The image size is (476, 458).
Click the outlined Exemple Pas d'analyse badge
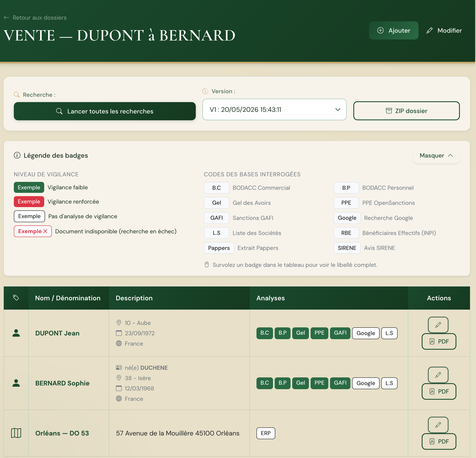(29, 216)
